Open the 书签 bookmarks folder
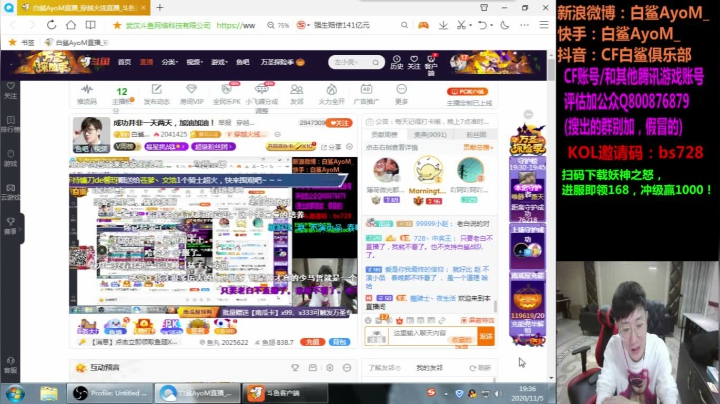The height and width of the screenshot is (404, 720). coord(22,42)
